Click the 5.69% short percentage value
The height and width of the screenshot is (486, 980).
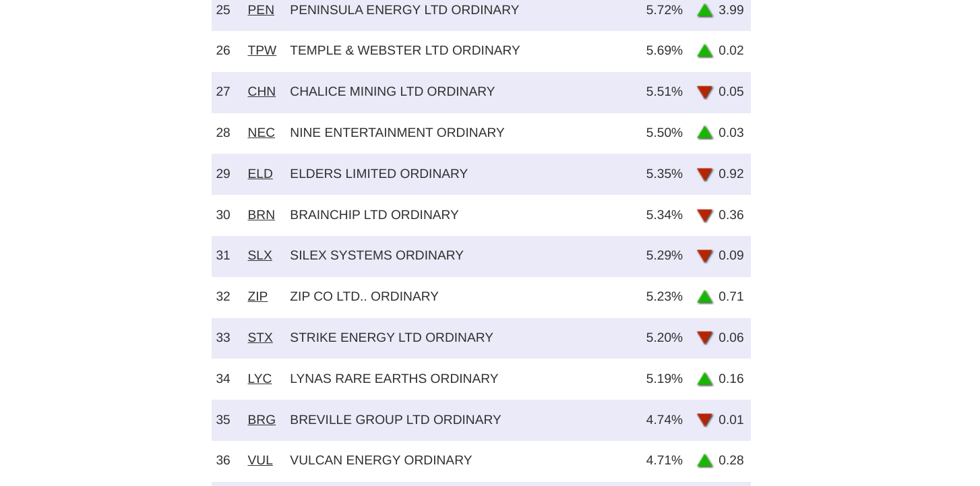coord(665,51)
